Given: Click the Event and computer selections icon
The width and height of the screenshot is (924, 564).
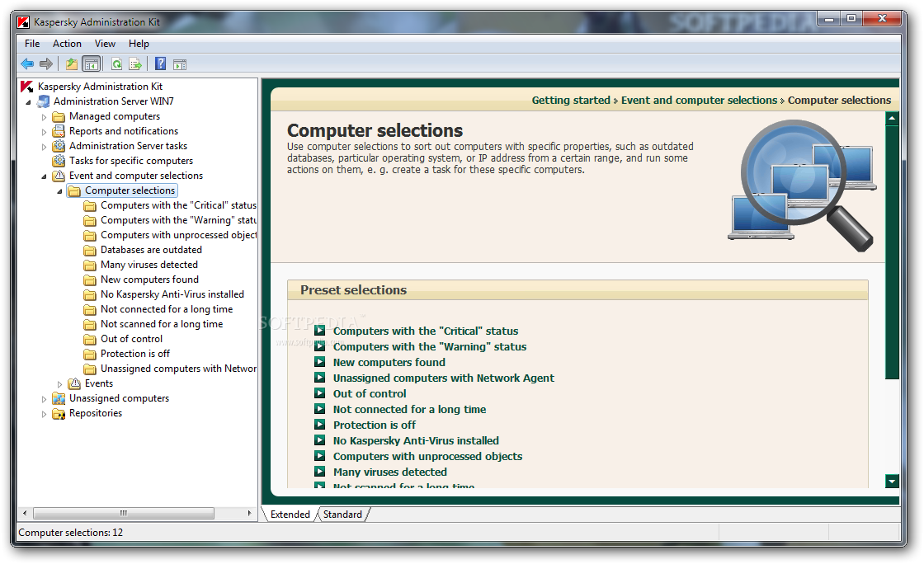Looking at the screenshot, I should pyautogui.click(x=59, y=176).
